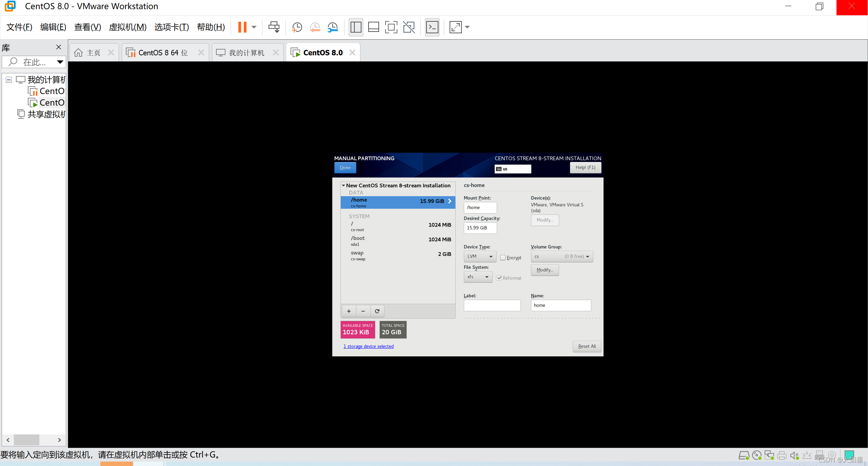Remove selected mount point with minus
Screen dimensions: 868x466
pos(363,311)
